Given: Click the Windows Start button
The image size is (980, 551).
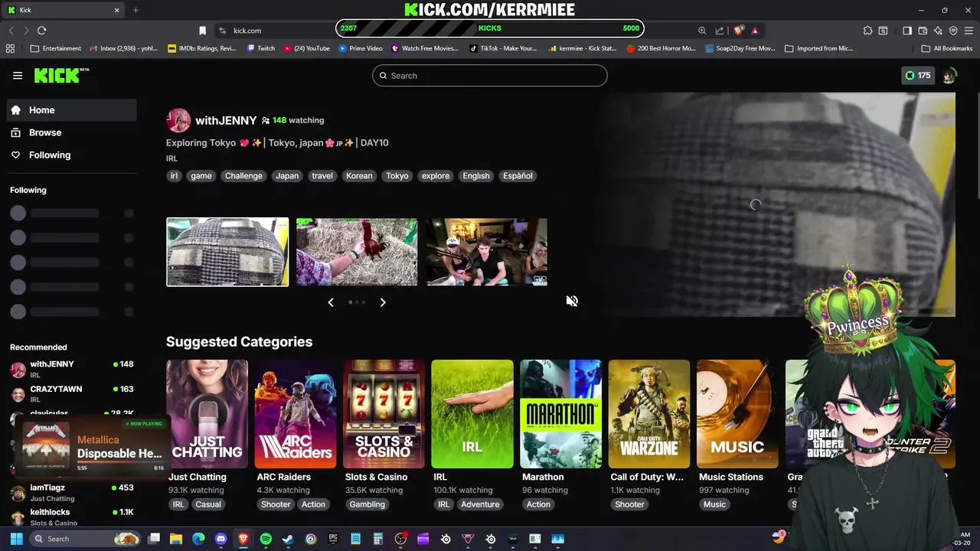Looking at the screenshot, I should pyautogui.click(x=16, y=539).
